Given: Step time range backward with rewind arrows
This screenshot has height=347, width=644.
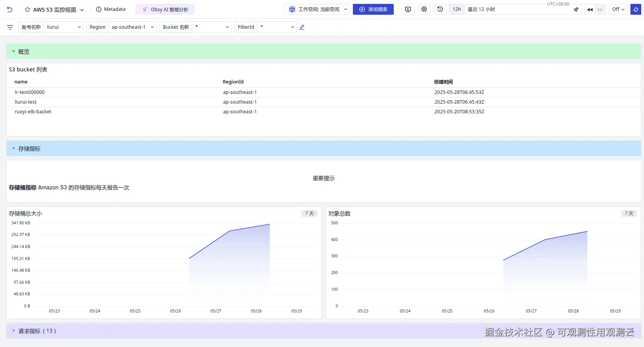Looking at the screenshot, I should pyautogui.click(x=590, y=9).
